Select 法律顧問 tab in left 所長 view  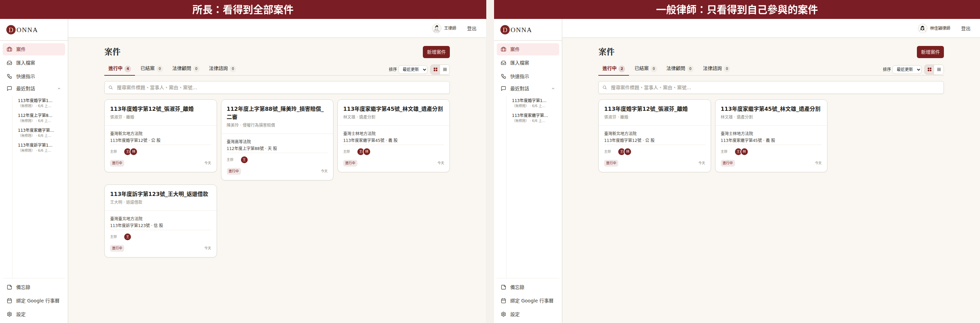tap(186, 69)
